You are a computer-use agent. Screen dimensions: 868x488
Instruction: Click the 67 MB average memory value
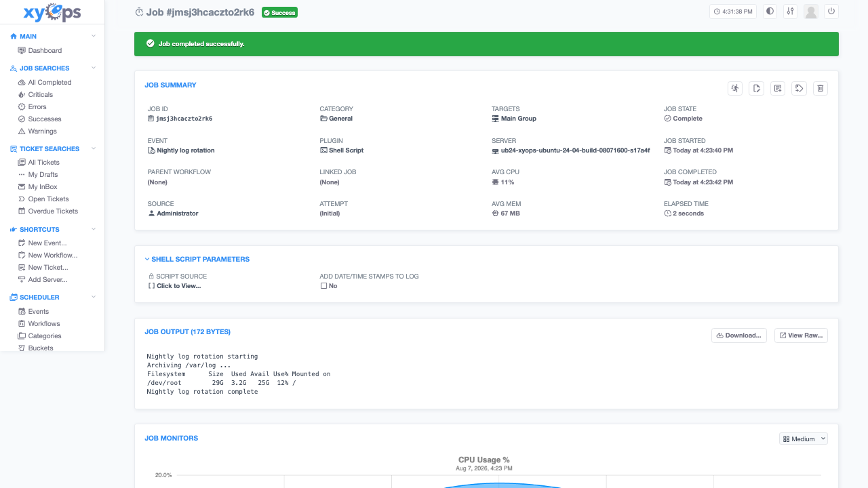pos(506,213)
